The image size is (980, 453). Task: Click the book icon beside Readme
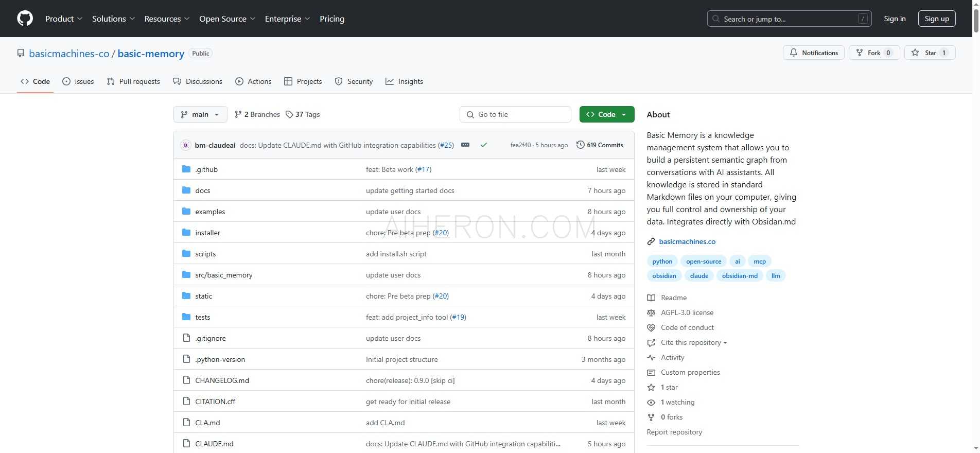point(651,298)
